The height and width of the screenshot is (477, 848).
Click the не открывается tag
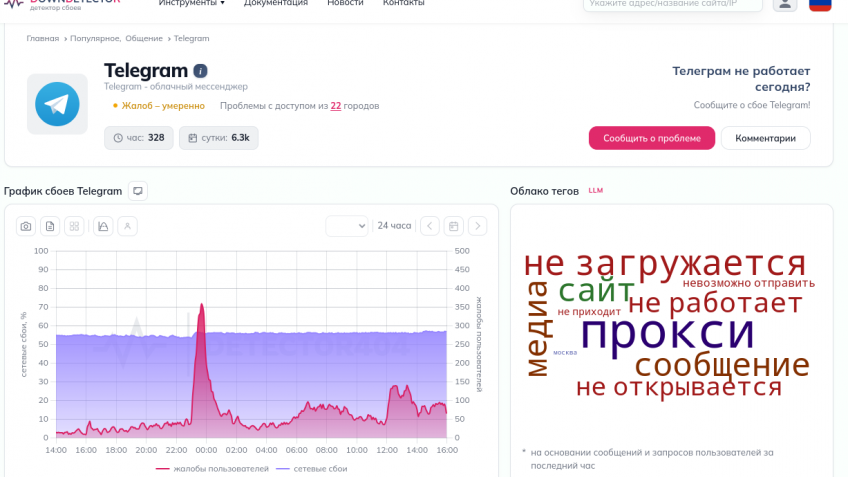pos(679,388)
